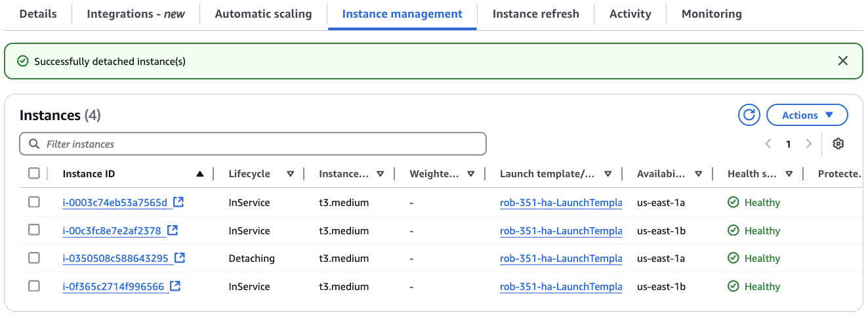The height and width of the screenshot is (315, 868).
Task: Go to previous page arrow
Action: coord(768,144)
